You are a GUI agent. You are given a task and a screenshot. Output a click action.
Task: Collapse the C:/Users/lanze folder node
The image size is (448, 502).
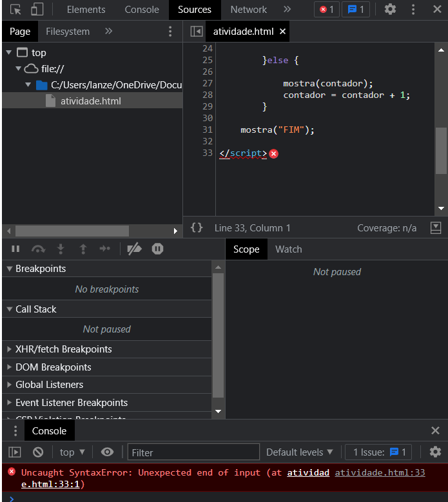tap(28, 84)
